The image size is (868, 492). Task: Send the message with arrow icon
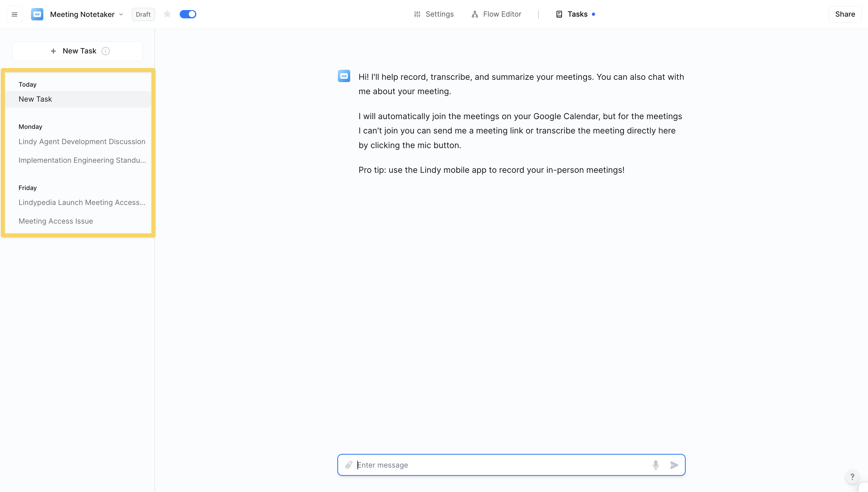click(674, 465)
